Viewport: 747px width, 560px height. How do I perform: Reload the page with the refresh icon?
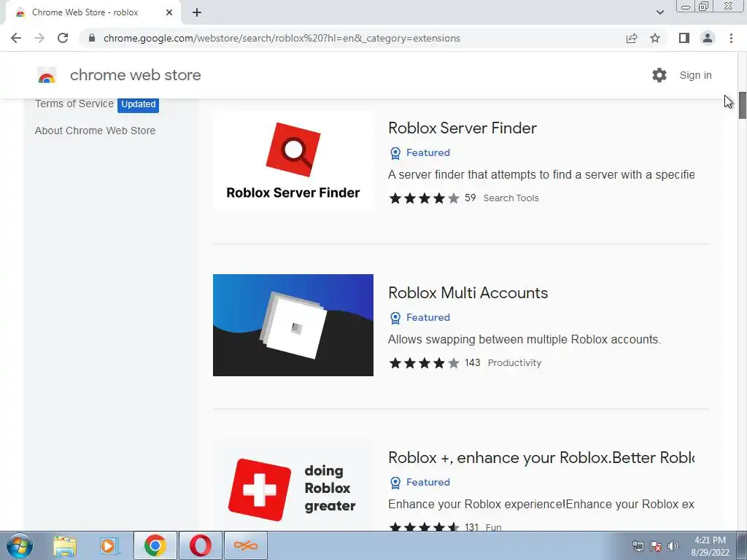[63, 38]
